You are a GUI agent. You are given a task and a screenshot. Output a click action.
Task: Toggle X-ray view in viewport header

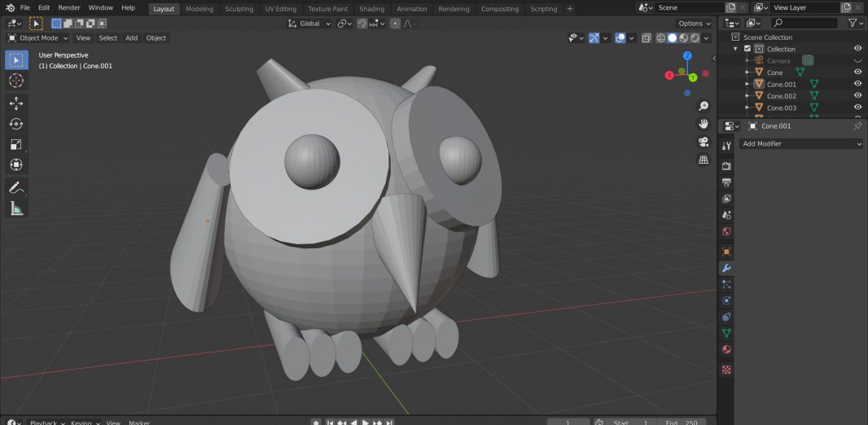click(x=646, y=38)
